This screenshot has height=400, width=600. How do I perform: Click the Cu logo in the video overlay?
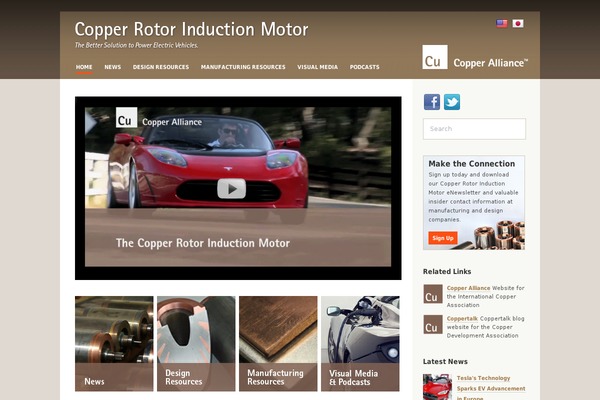click(x=126, y=118)
